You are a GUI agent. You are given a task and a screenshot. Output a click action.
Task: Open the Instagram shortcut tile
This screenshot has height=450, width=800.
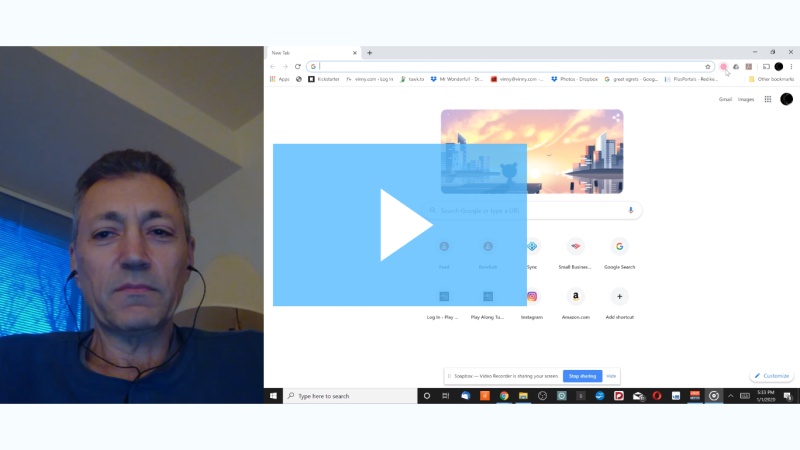click(532, 304)
